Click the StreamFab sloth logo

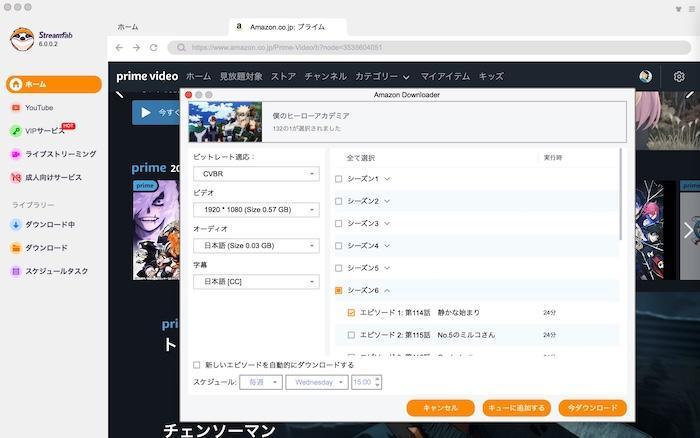tap(22, 39)
